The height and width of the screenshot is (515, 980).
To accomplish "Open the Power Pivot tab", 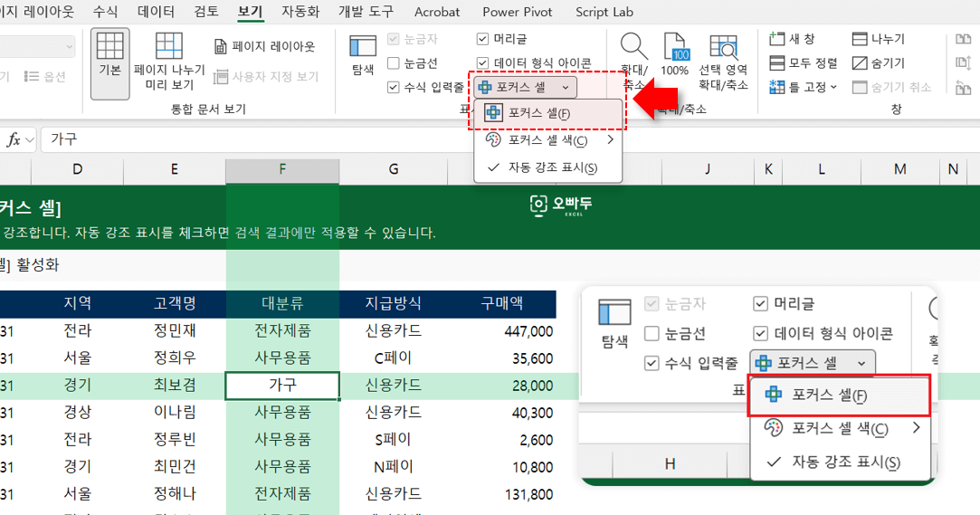I will point(518,12).
